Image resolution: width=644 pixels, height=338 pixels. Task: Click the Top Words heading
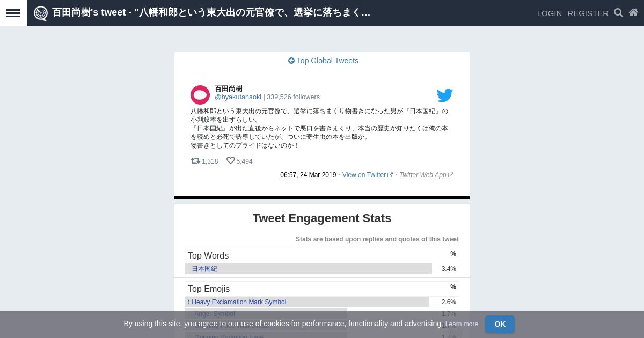coord(208,256)
